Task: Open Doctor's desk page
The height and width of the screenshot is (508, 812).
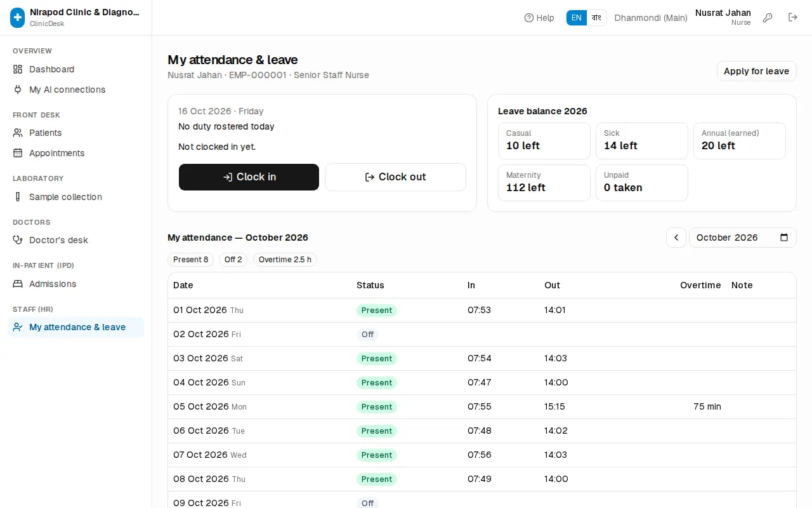Action: click(76, 240)
